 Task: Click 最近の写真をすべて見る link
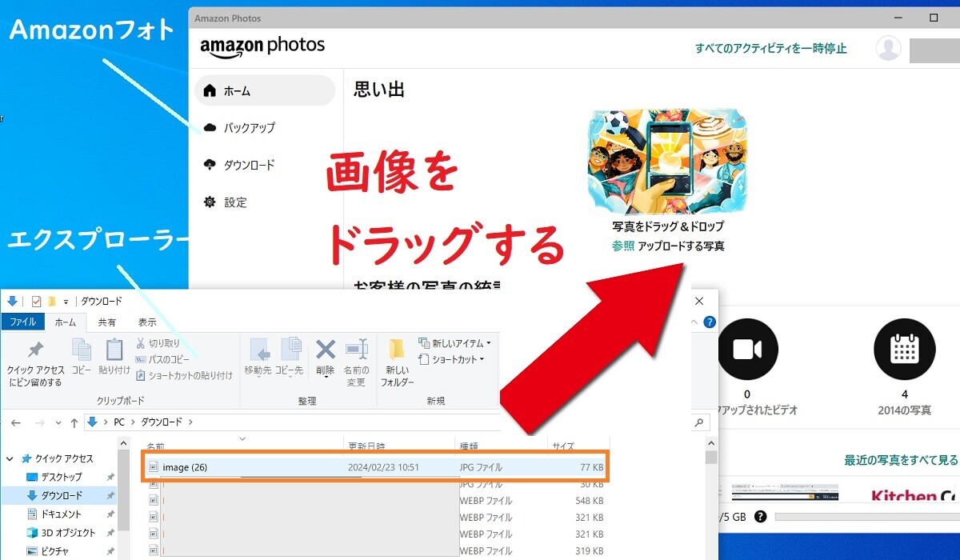[x=901, y=460]
